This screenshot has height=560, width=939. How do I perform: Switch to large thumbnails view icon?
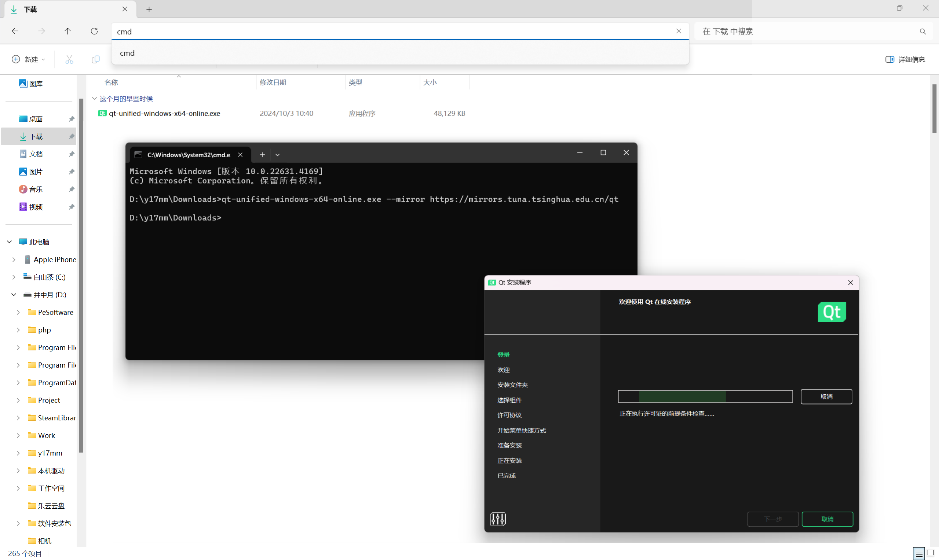[930, 553]
